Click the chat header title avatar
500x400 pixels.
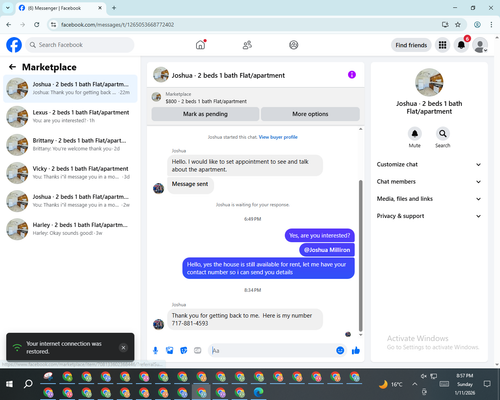pos(161,75)
